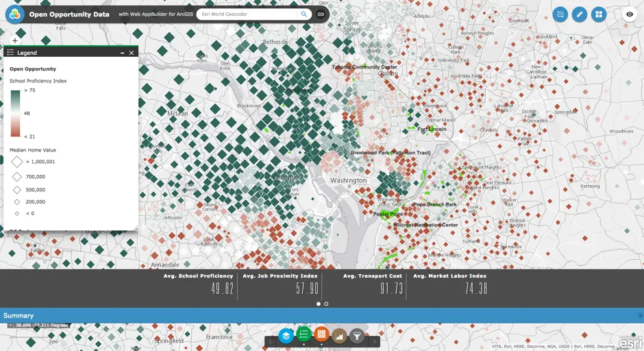This screenshot has height=351, width=644.
Task: Click the Annandale map label
Action: [165, 265]
